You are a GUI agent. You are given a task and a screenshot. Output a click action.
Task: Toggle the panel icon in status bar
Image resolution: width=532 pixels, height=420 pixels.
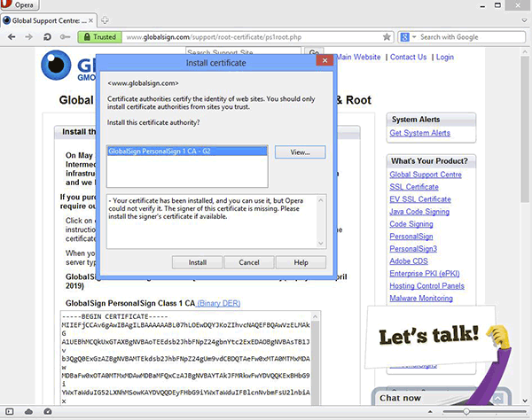pyautogui.click(x=10, y=411)
